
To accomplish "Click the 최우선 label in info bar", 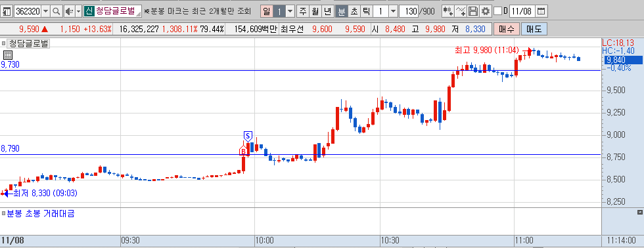I will (x=291, y=29).
